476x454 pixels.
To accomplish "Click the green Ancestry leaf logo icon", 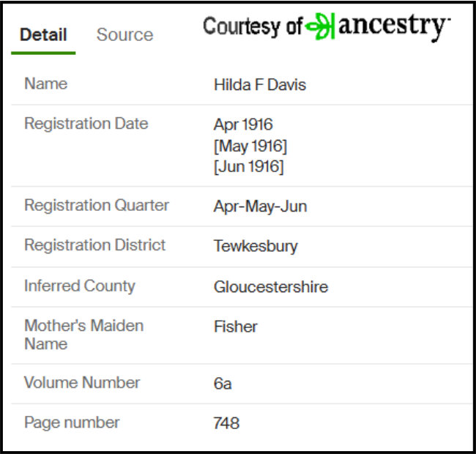I will pyautogui.click(x=320, y=26).
